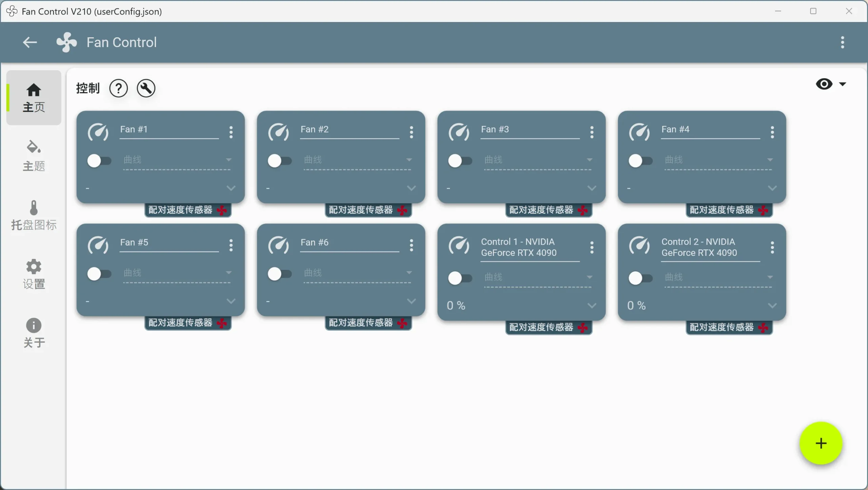Viewport: 868px width, 490px height.
Task: Go to the 主题 theme sidebar tab
Action: tap(34, 156)
